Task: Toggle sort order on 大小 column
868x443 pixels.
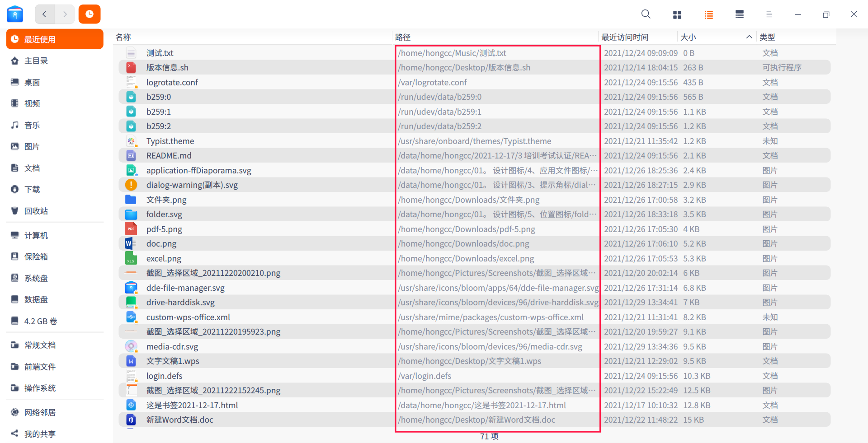Action: coord(717,37)
